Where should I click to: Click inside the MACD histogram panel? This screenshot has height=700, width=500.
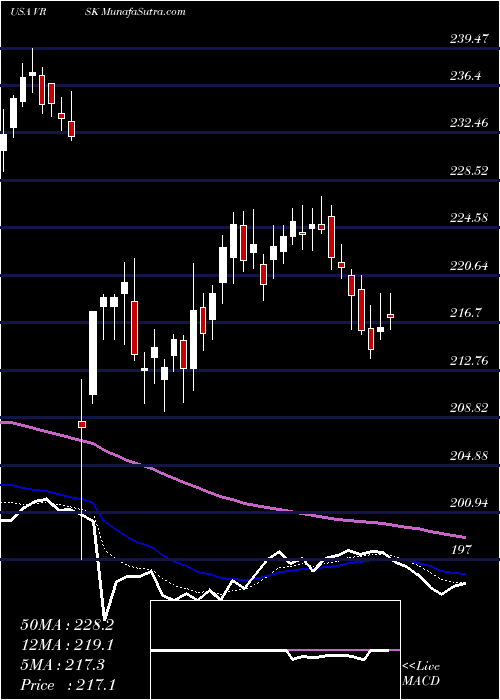click(275, 650)
